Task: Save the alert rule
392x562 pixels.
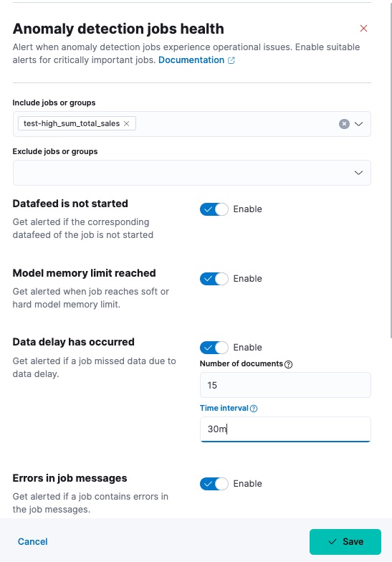Action: pos(345,542)
